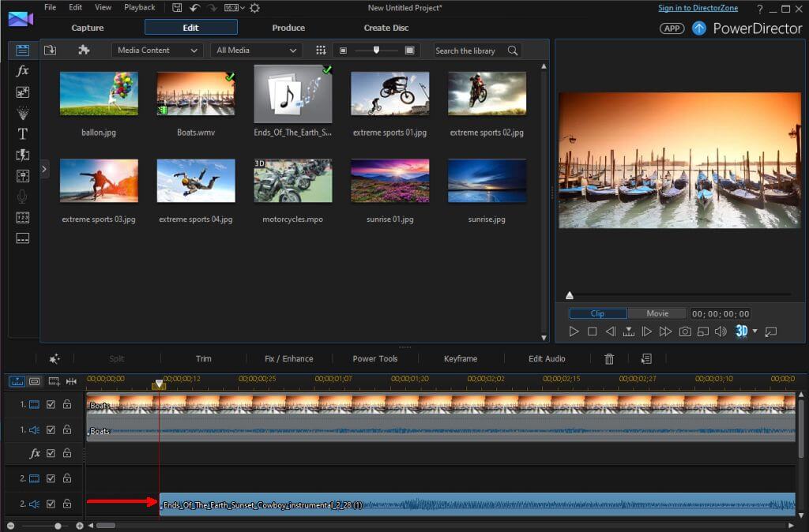Expand the collapsed library side panel arrow
The width and height of the screenshot is (809, 532).
44,168
